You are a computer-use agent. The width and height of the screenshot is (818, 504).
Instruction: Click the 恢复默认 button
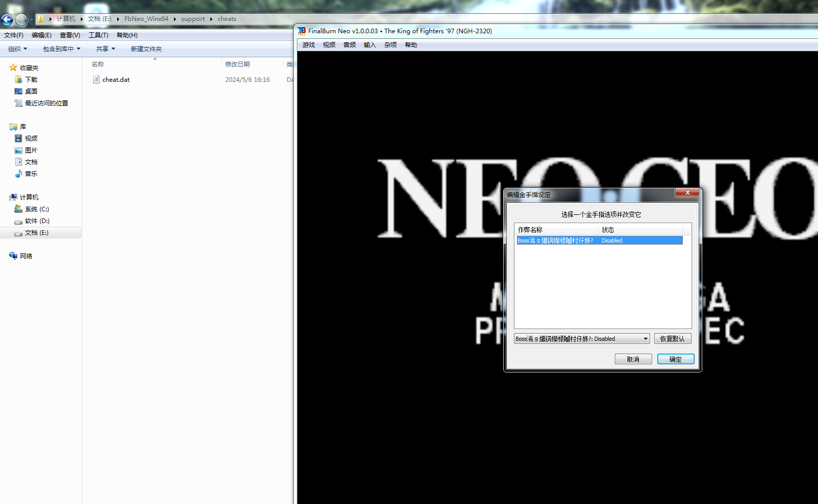tap(673, 339)
